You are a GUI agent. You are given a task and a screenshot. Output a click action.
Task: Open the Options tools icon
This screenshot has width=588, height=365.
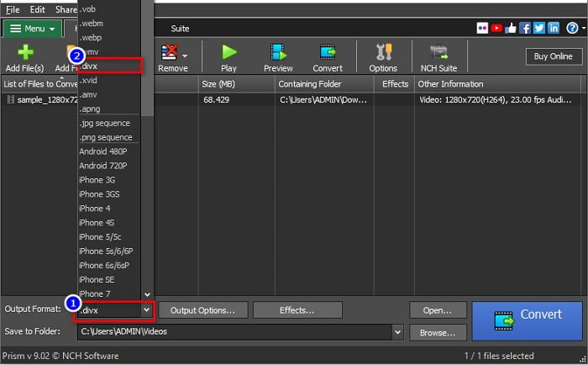(383, 52)
